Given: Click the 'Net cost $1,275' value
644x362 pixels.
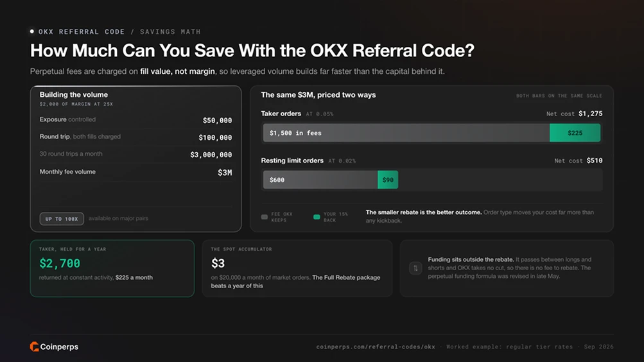Looking at the screenshot, I should pyautogui.click(x=574, y=114).
